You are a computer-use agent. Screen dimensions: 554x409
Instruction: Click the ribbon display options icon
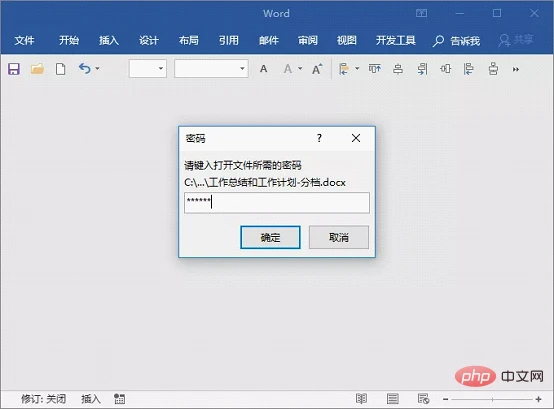pos(421,13)
